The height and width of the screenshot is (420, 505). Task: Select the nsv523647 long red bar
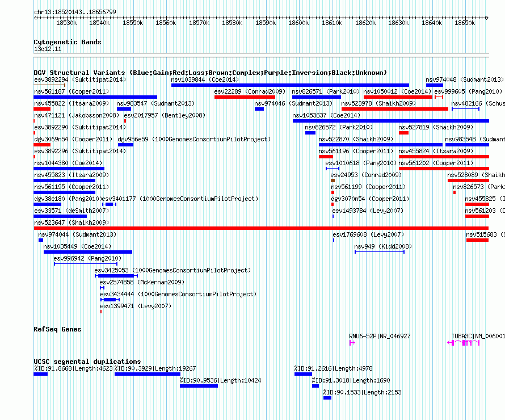pos(261,228)
